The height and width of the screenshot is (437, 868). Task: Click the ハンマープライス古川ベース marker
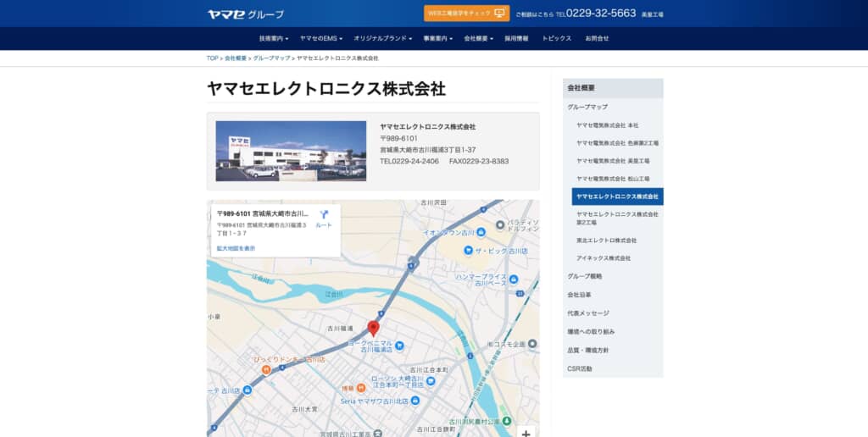coord(514,279)
